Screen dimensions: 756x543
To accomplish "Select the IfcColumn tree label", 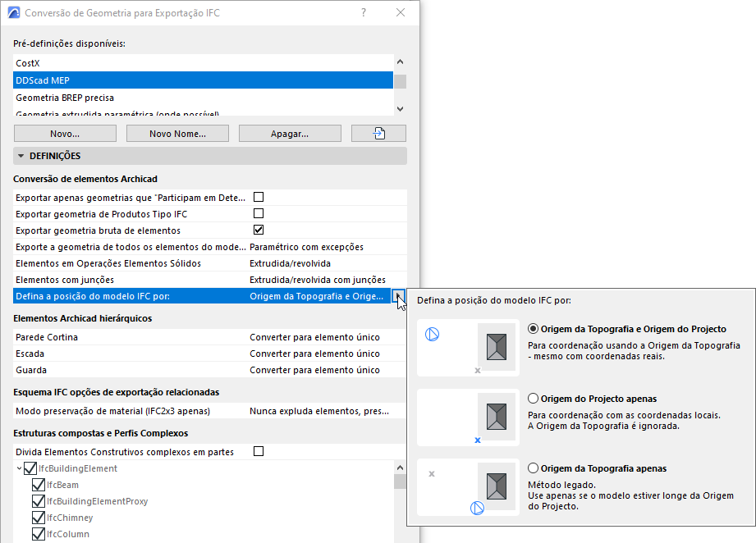I will pyautogui.click(x=67, y=534).
